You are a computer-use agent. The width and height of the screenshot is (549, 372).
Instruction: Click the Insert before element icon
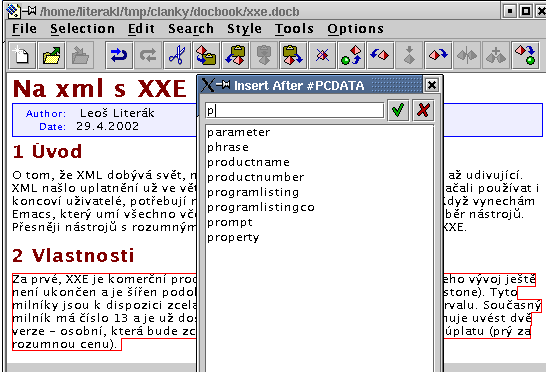click(380, 55)
